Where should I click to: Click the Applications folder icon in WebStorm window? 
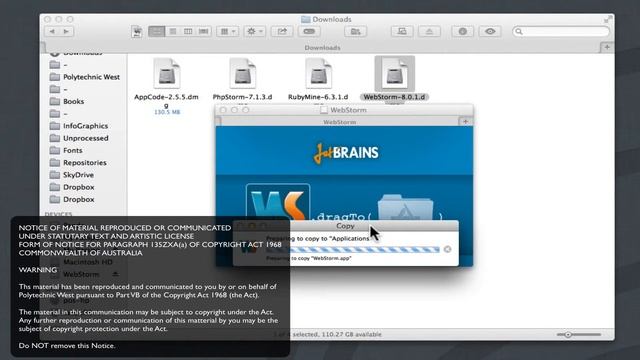click(x=405, y=208)
